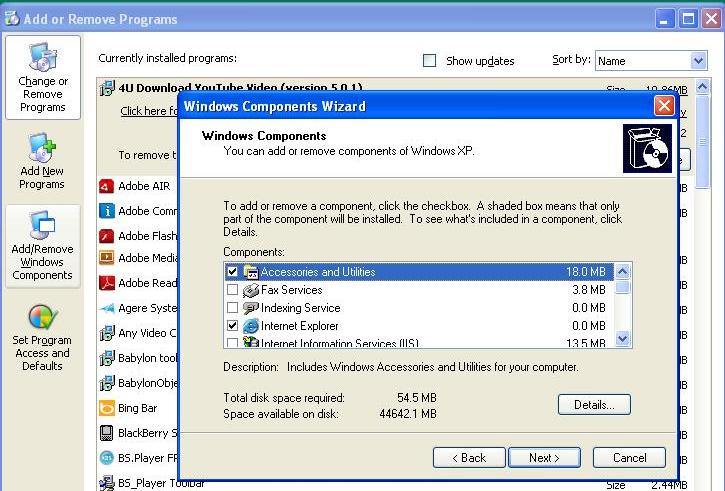Uncheck Accessories and Utilities checkbox

coord(233,272)
